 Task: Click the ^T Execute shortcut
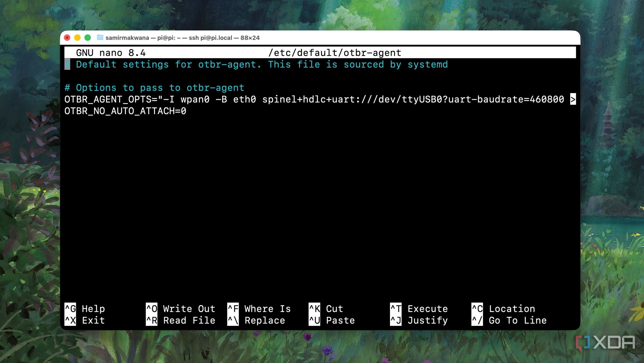coord(419,309)
